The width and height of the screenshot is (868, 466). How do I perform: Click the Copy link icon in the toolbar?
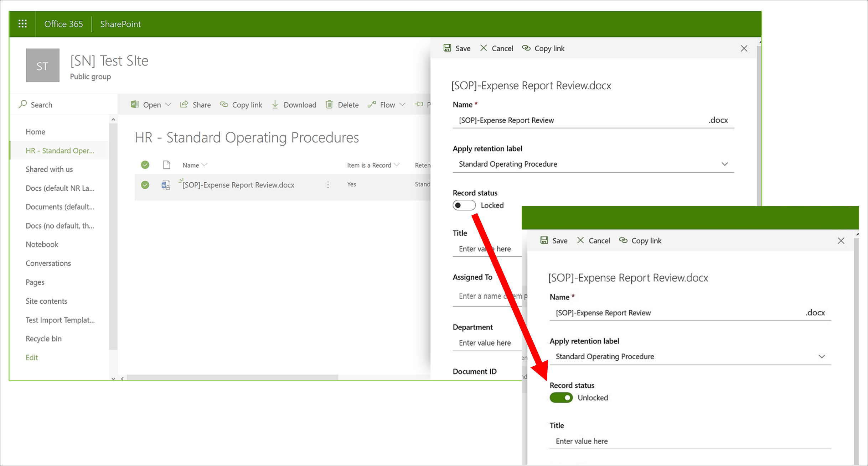[x=224, y=104]
